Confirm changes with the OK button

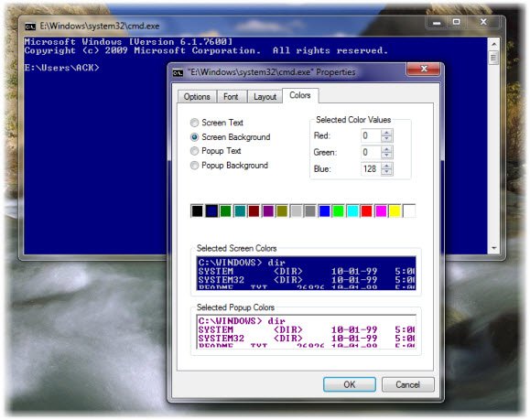[x=350, y=384]
